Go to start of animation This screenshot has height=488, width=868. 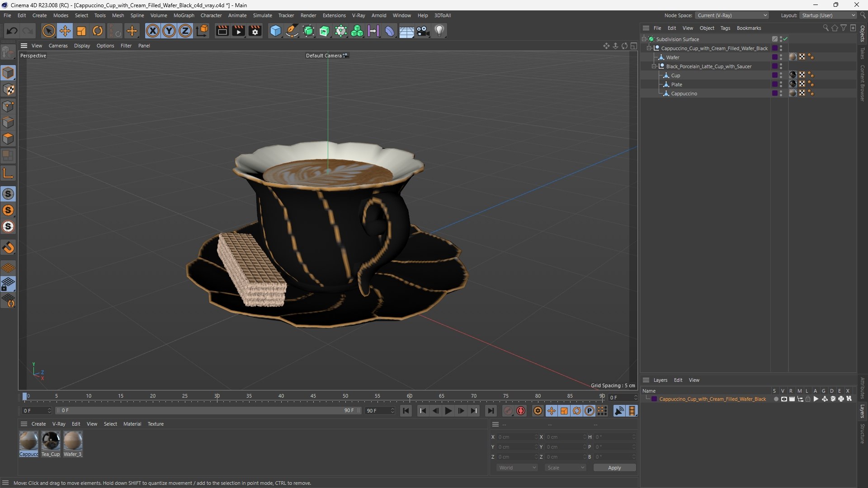pyautogui.click(x=406, y=411)
